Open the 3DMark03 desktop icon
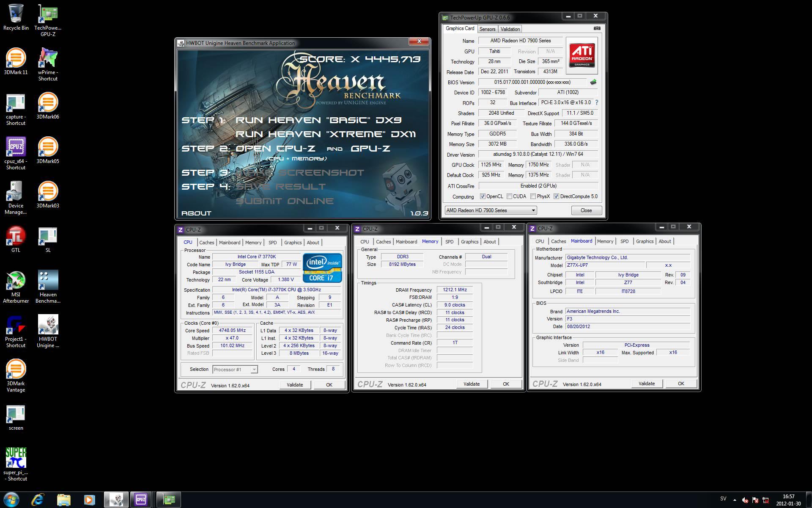The height and width of the screenshot is (508, 812). (48, 195)
